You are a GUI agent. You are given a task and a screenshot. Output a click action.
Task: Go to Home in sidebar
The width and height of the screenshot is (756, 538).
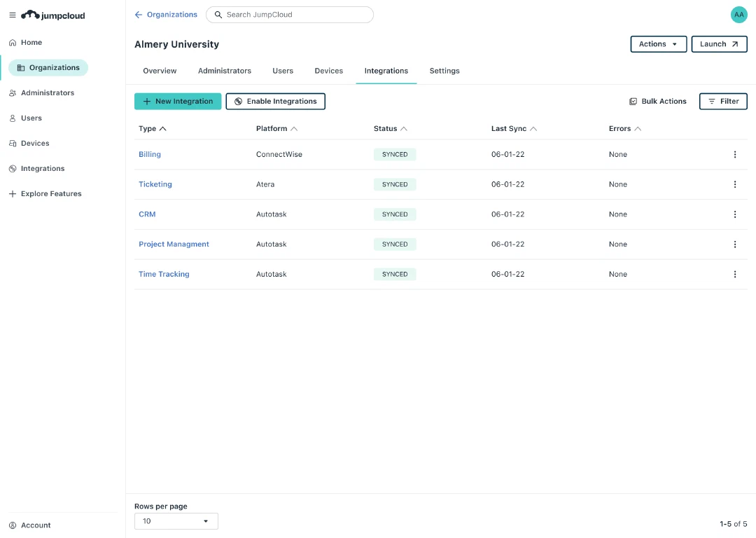26,43
